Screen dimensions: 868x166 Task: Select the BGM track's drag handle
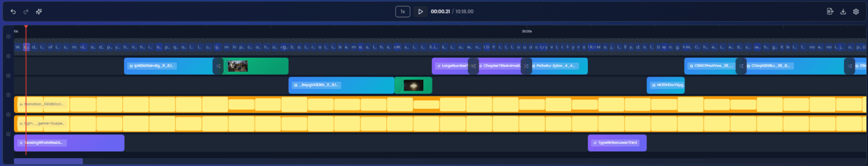pos(8,115)
